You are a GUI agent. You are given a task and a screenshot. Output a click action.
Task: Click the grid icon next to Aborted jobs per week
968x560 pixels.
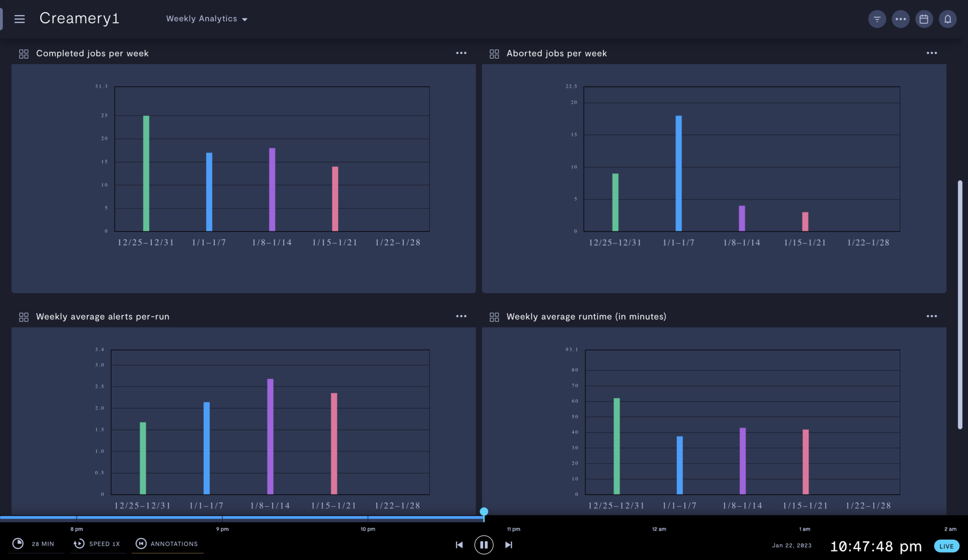pyautogui.click(x=494, y=53)
